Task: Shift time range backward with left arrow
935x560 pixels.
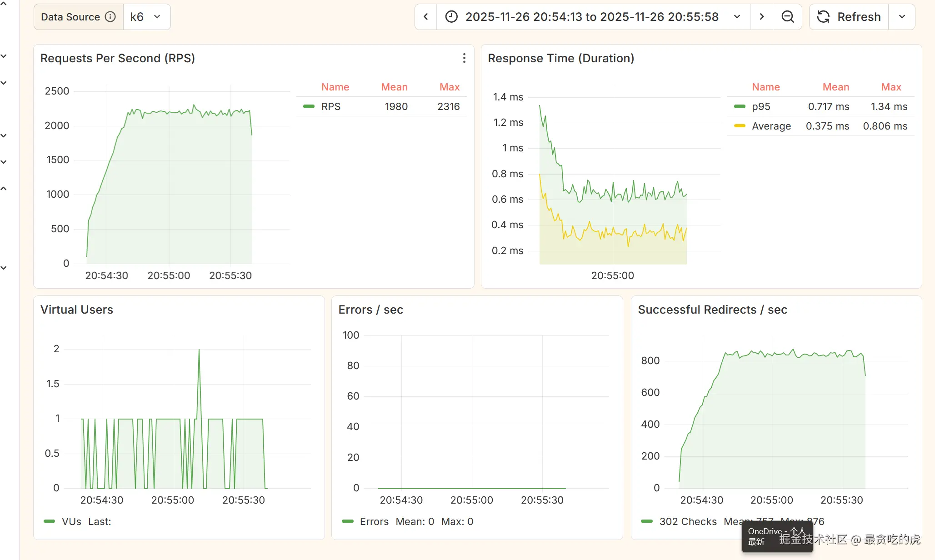Action: coord(426,17)
